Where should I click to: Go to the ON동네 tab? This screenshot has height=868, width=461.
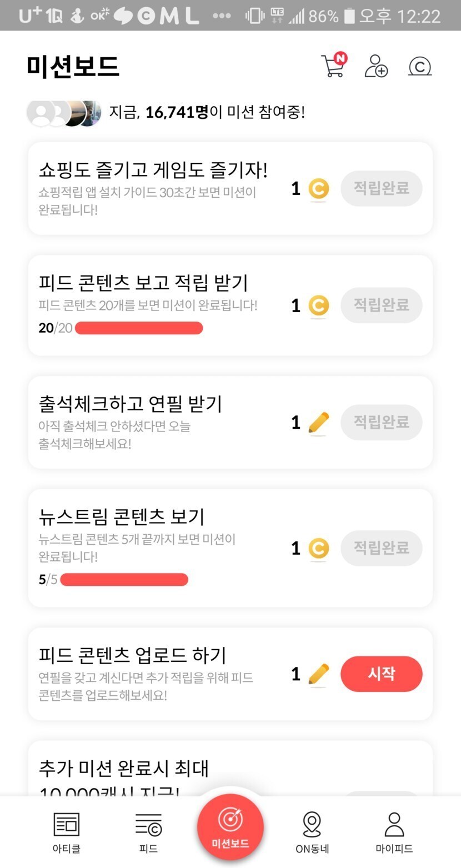click(312, 832)
